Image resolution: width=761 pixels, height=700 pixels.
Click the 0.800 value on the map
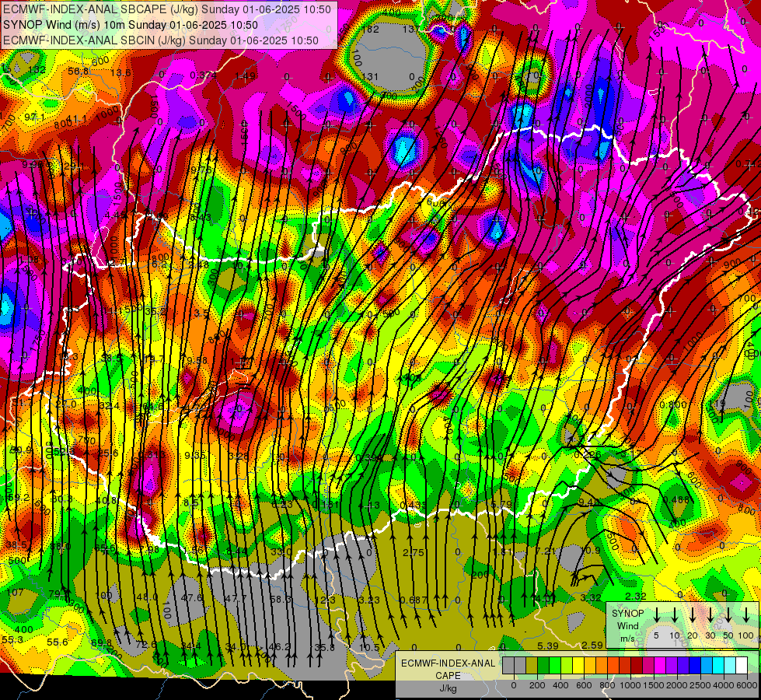pos(674,404)
